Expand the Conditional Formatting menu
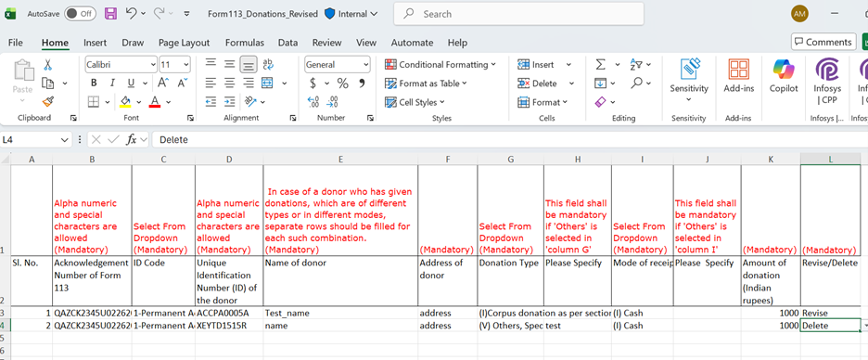 click(440, 64)
